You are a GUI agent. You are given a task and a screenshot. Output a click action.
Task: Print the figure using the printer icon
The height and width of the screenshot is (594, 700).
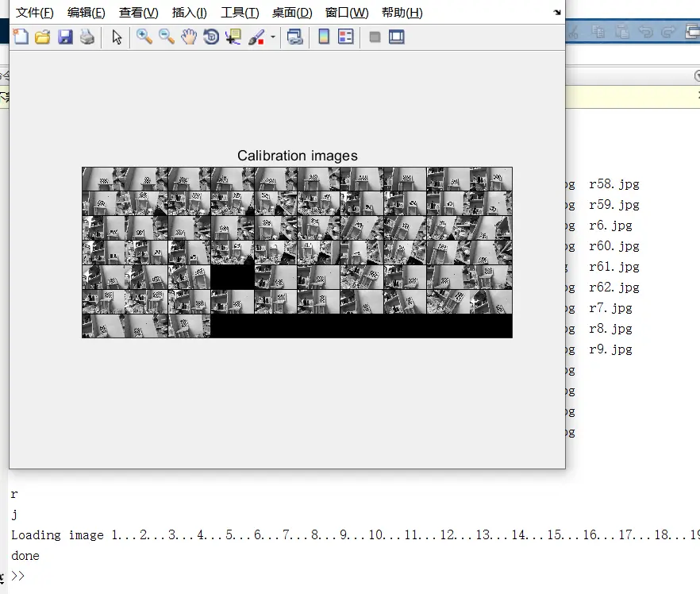click(x=87, y=37)
